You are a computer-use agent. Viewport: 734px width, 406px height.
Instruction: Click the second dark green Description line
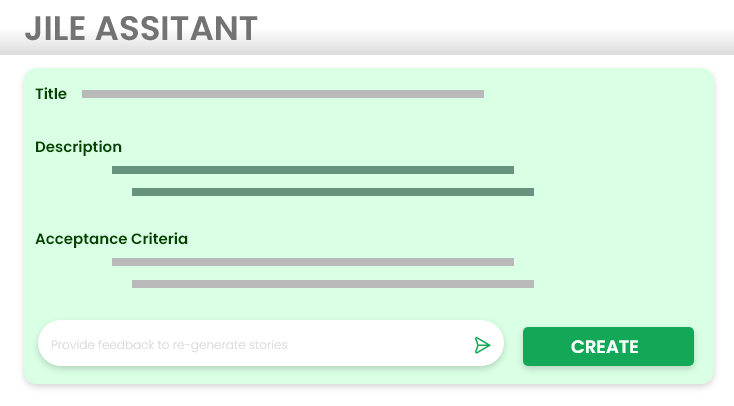[333, 192]
